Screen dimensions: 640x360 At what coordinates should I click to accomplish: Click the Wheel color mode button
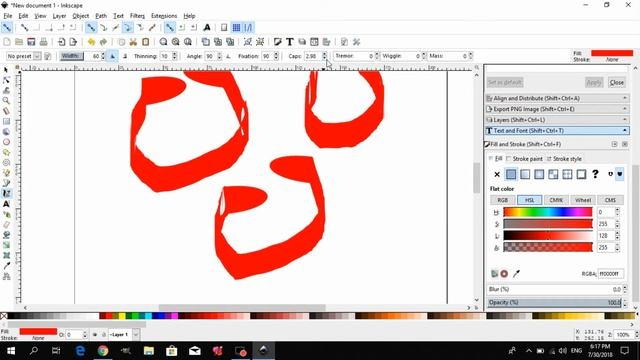[583, 200]
